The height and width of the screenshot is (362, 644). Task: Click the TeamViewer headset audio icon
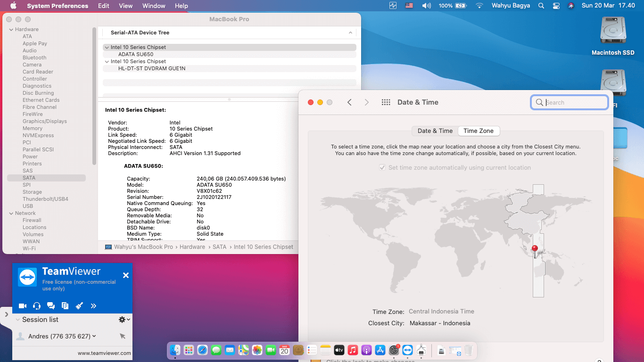point(37,306)
